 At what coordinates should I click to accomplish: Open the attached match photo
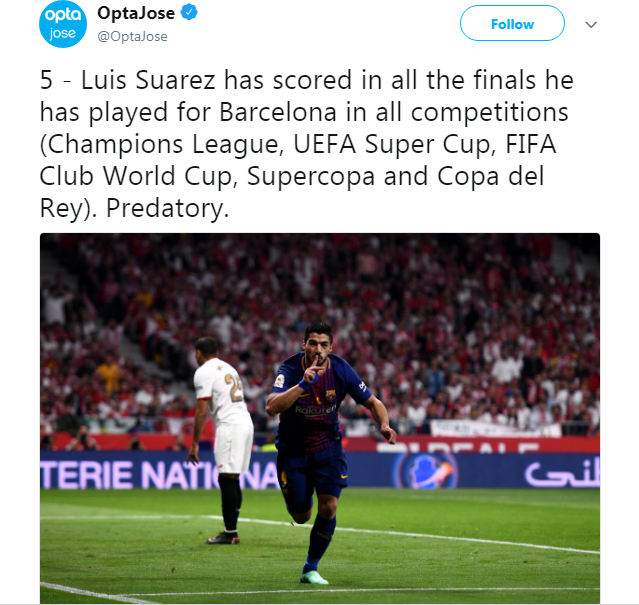(x=320, y=418)
